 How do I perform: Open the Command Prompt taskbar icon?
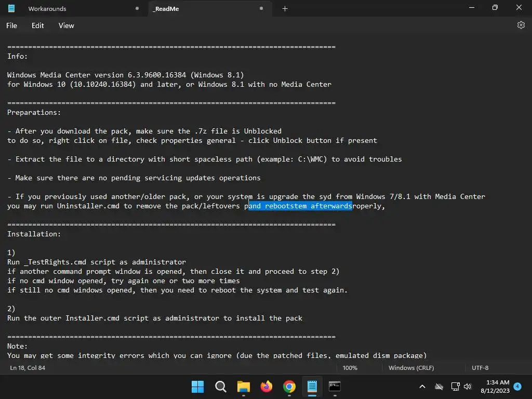coord(335,387)
